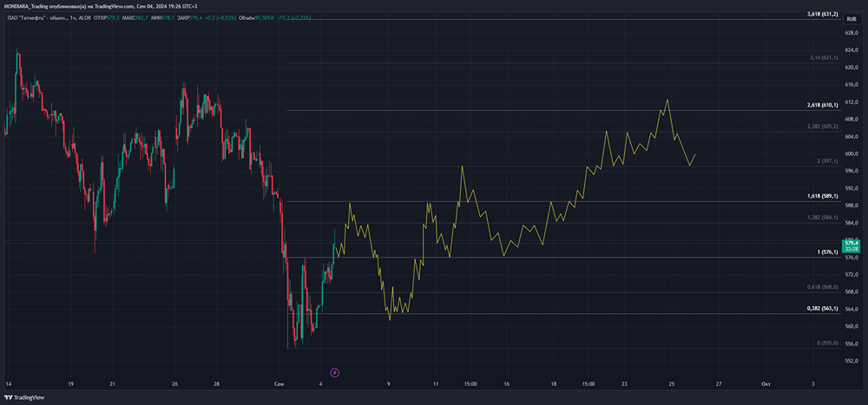Click date axis label Окт
Screen dimensions: 868x405
tap(766, 383)
